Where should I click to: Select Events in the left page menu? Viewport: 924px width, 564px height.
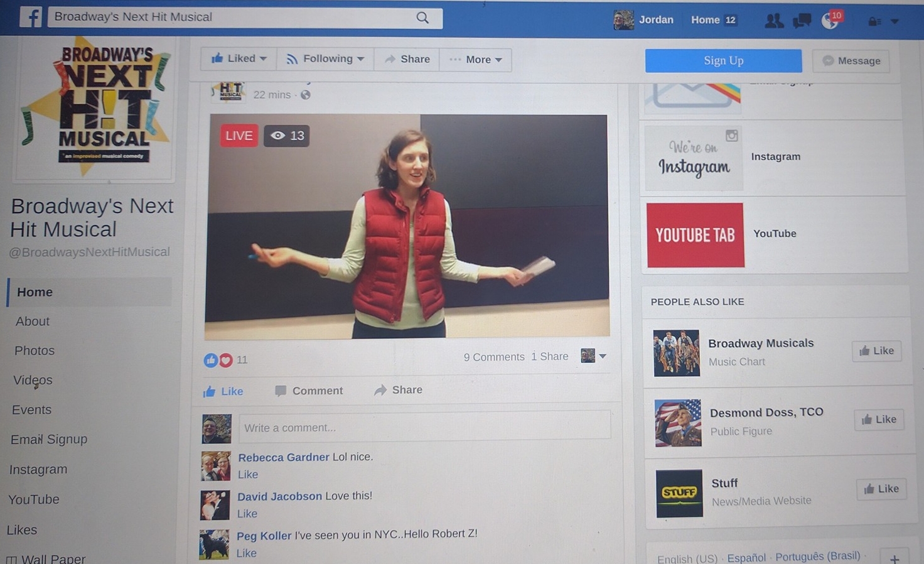click(x=31, y=409)
